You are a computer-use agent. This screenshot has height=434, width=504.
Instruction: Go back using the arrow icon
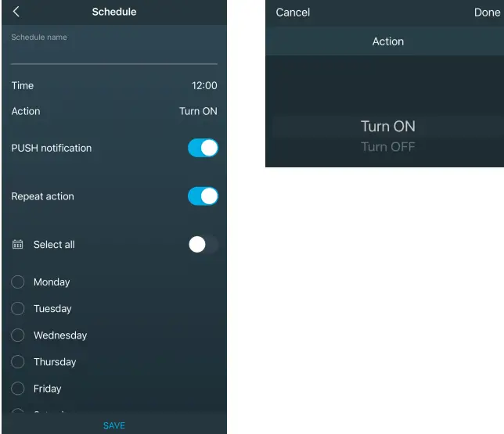click(16, 12)
